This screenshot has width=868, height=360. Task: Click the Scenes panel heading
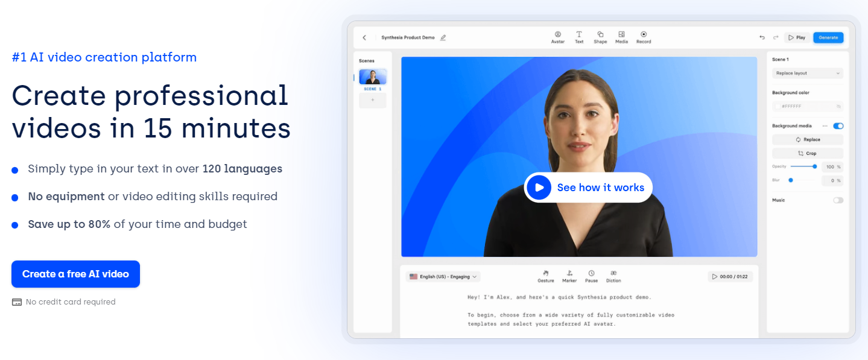(367, 61)
